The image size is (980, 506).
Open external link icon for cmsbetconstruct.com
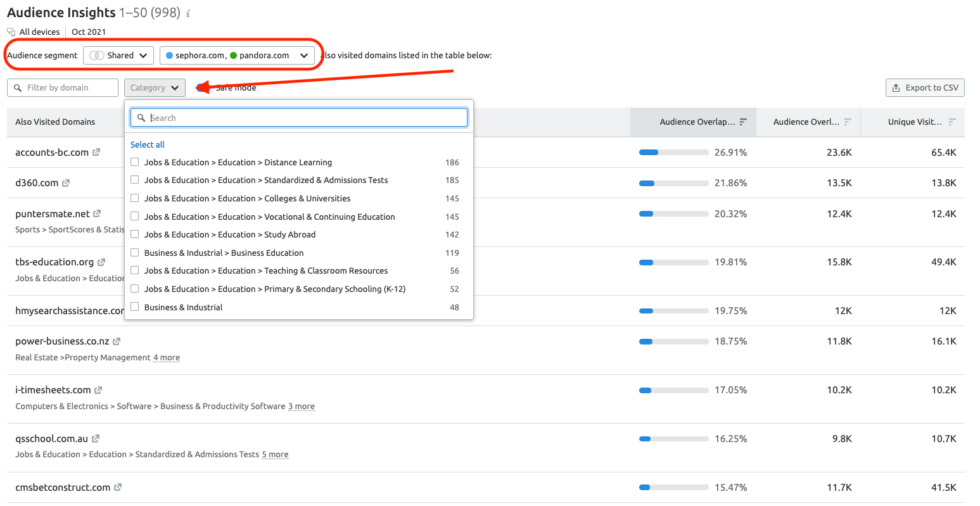[118, 488]
